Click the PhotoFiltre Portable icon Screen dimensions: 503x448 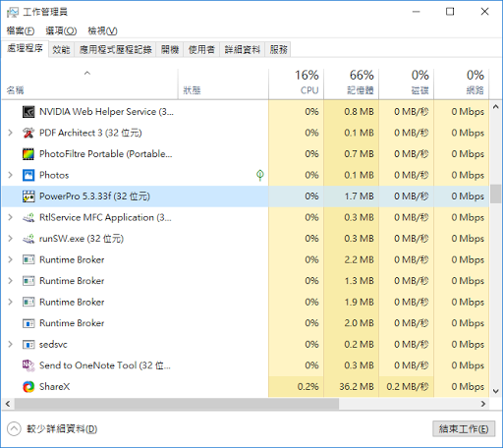coord(28,154)
